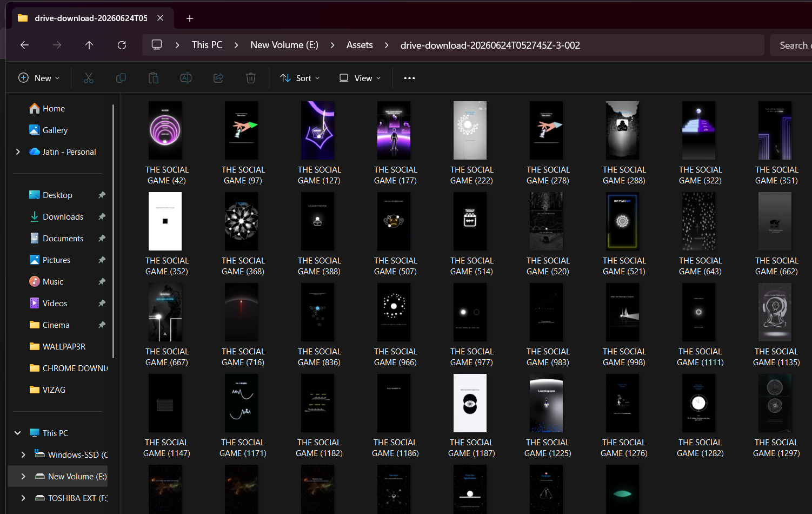Click the Delete trash icon

pos(251,78)
